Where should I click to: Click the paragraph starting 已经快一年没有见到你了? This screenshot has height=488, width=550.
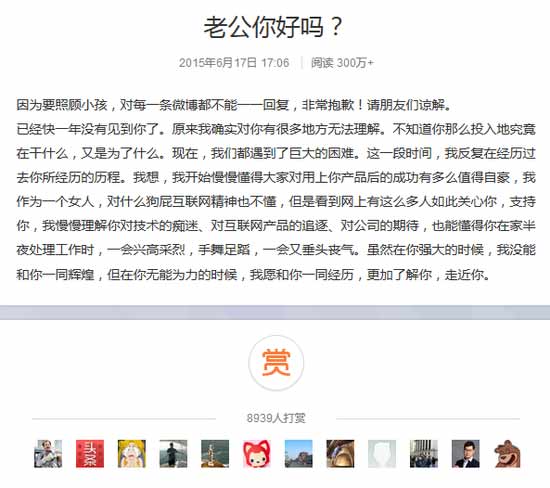coord(276,202)
